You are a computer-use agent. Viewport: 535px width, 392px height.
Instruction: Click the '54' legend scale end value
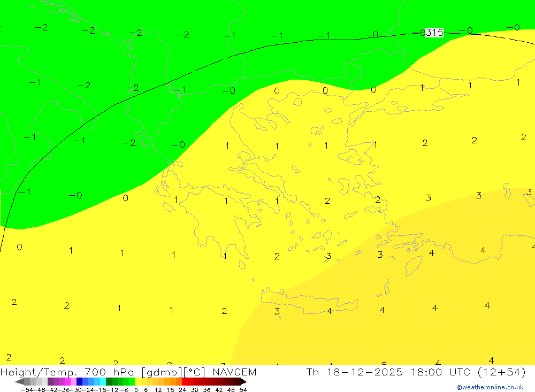pos(243,390)
